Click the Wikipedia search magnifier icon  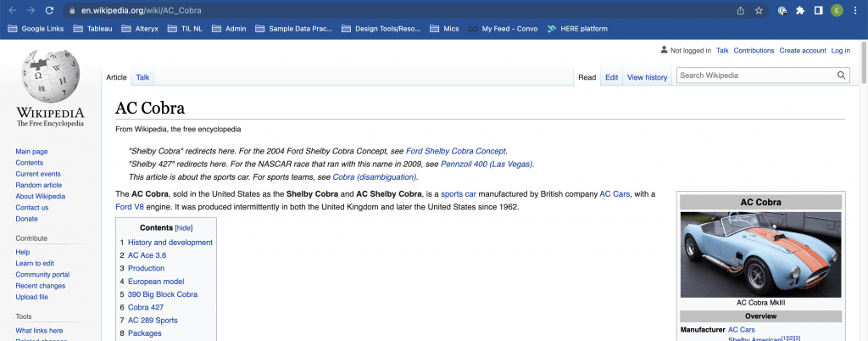[x=842, y=75]
